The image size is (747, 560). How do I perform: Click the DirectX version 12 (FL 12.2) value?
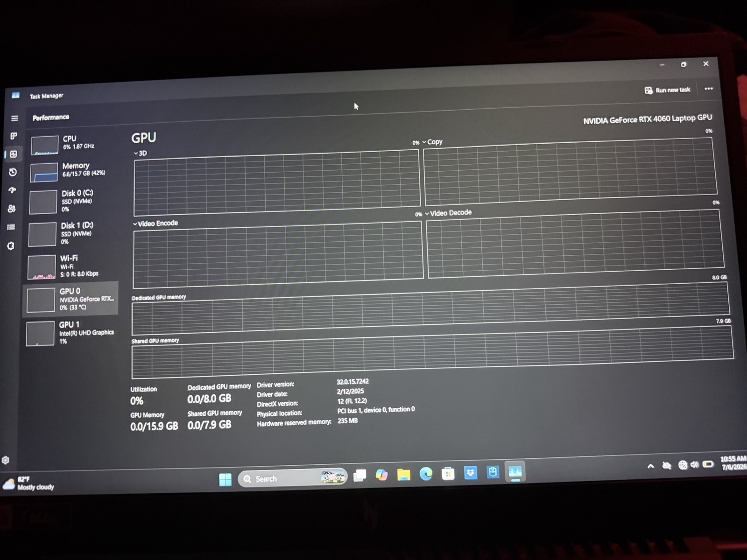(352, 401)
